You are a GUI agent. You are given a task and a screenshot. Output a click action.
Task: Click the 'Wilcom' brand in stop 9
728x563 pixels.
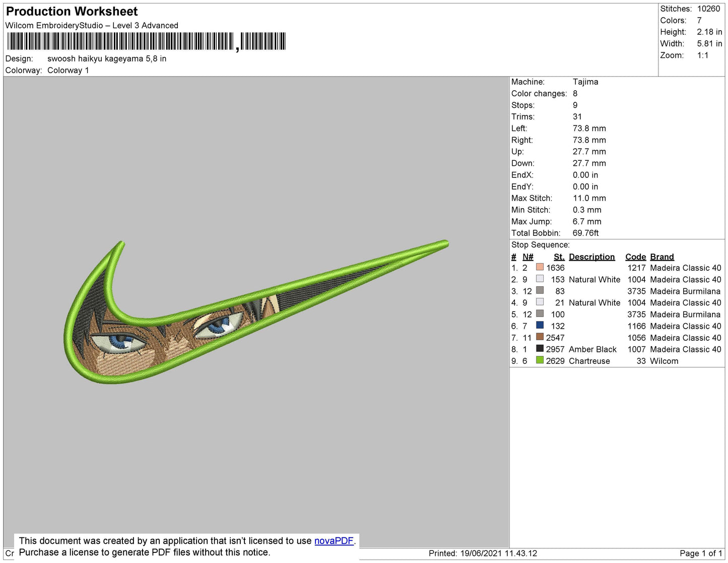(665, 361)
